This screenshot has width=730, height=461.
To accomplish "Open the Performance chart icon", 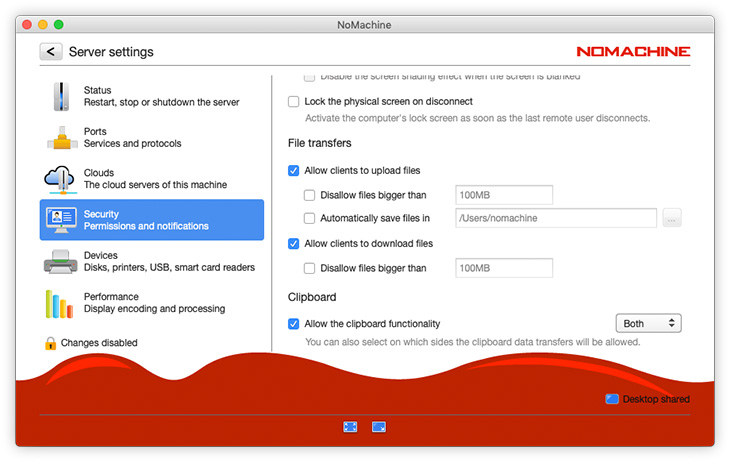I will pos(60,303).
